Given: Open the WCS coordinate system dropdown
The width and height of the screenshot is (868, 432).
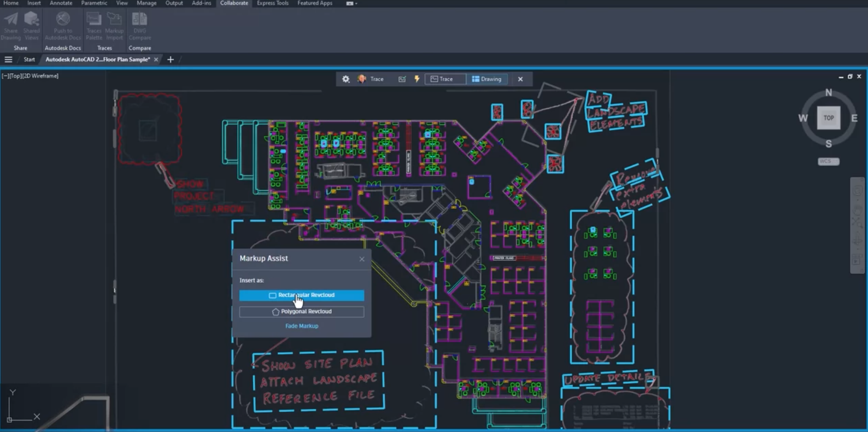Looking at the screenshot, I should [x=828, y=161].
